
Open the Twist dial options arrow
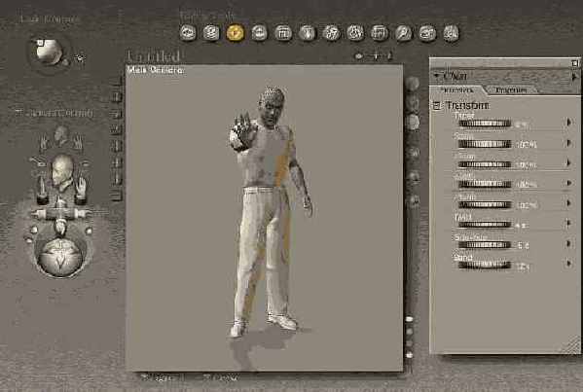[x=568, y=223]
